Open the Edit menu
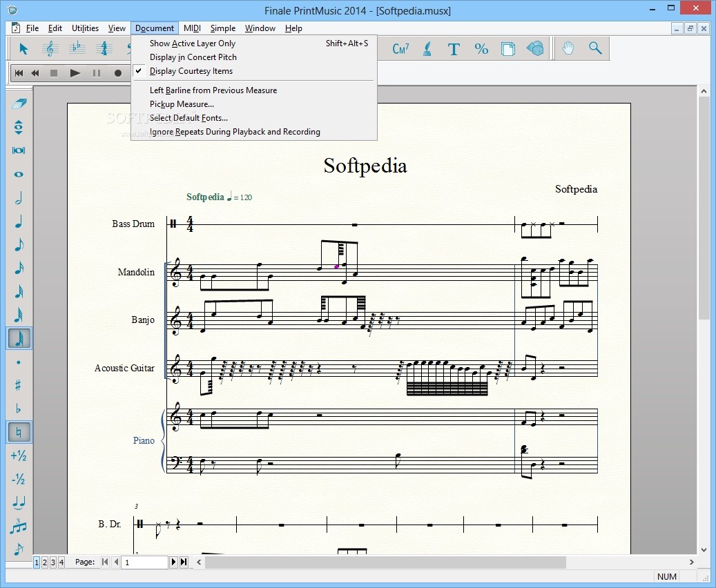Viewport: 716px width, 588px height. (x=55, y=28)
